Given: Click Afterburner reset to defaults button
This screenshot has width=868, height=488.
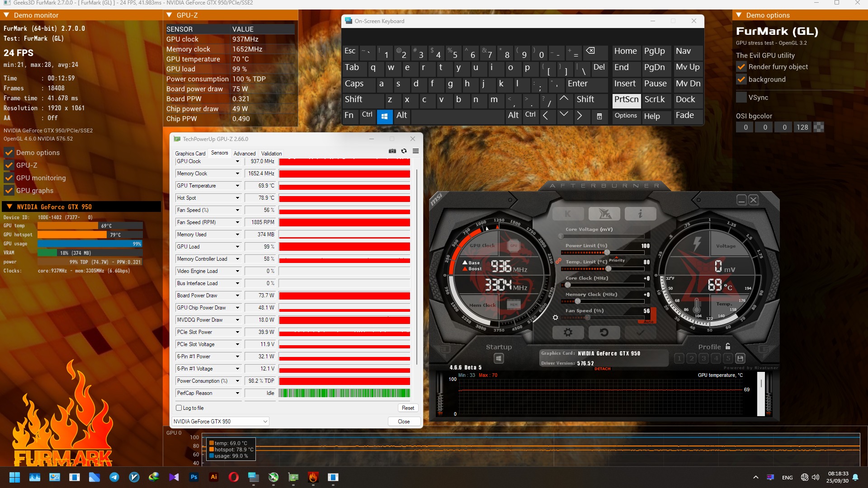Looking at the screenshot, I should (x=604, y=333).
